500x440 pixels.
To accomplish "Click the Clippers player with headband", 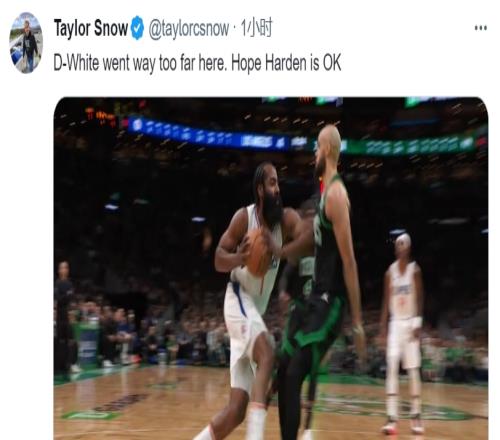I will pos(404,330).
